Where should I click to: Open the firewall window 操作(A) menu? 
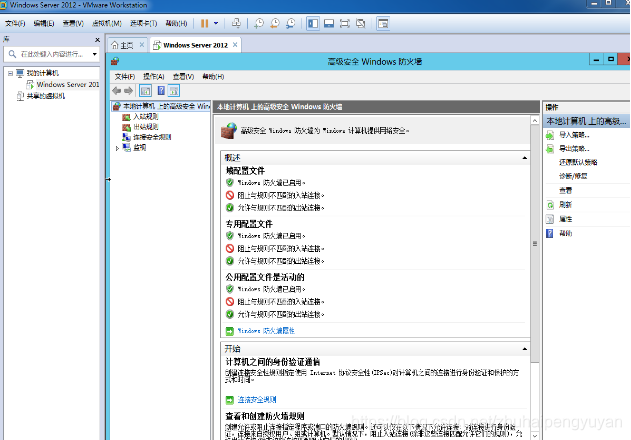154,76
